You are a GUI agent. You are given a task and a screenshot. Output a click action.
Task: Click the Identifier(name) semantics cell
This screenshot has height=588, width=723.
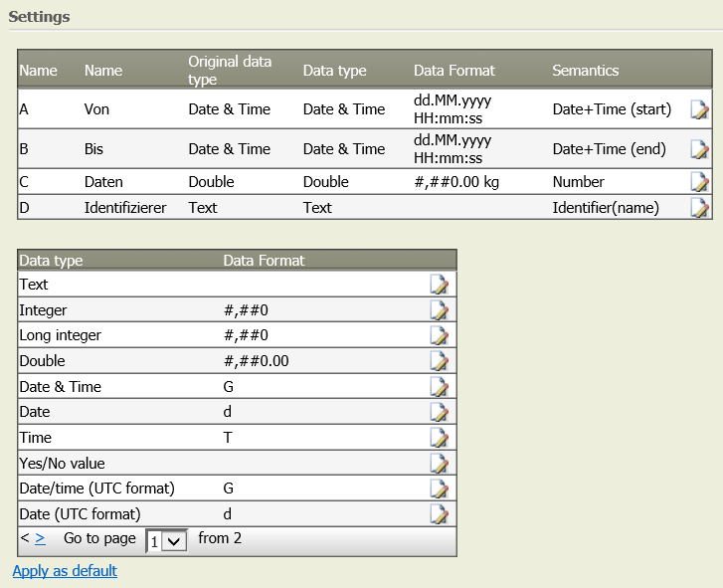click(606, 208)
